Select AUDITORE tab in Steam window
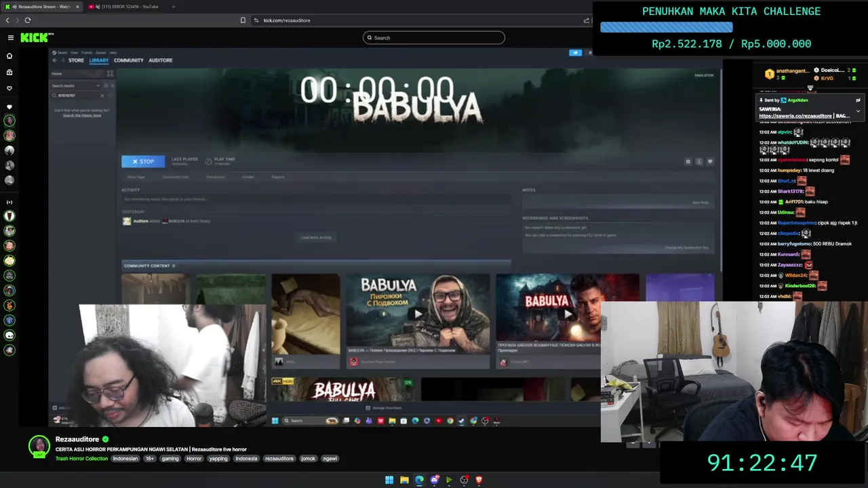868x488 pixels. [161, 60]
